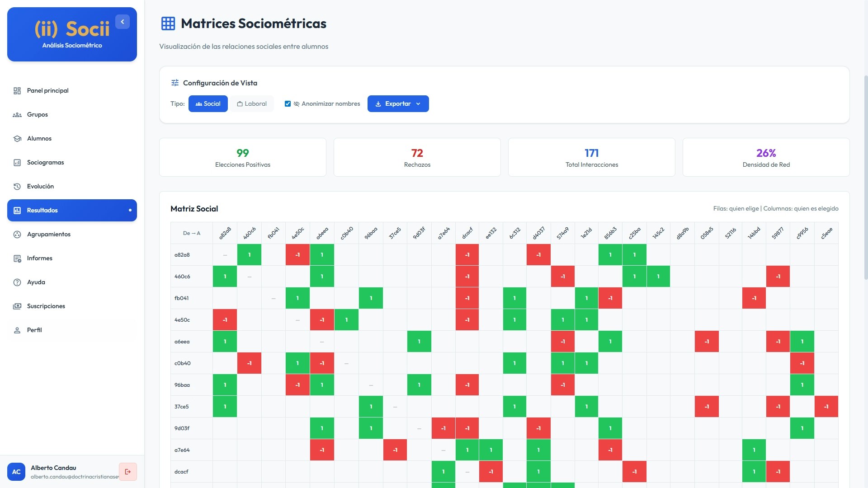Expand the Ayuda help section
The width and height of the screenshot is (868, 488).
(x=35, y=282)
